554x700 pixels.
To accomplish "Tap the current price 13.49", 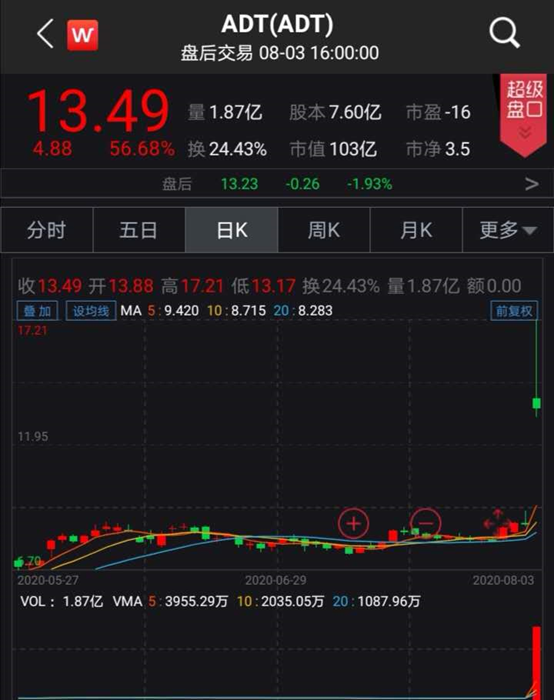I will [x=98, y=111].
